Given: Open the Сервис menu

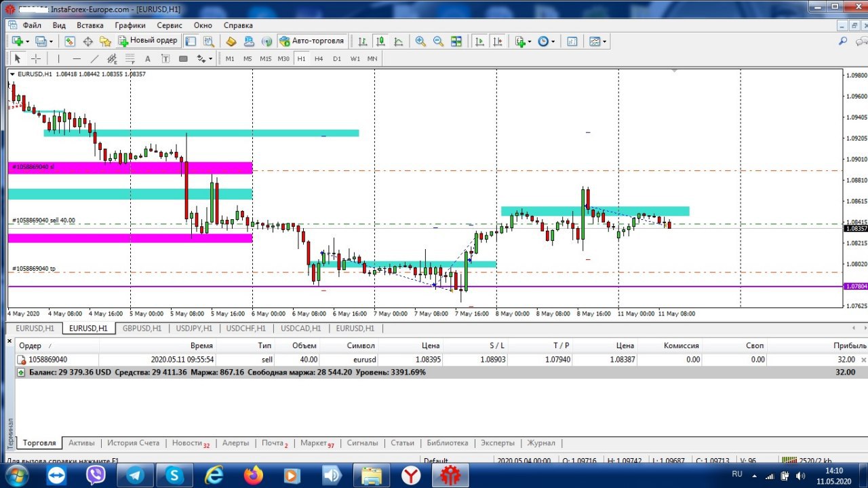Looking at the screenshot, I should (170, 25).
